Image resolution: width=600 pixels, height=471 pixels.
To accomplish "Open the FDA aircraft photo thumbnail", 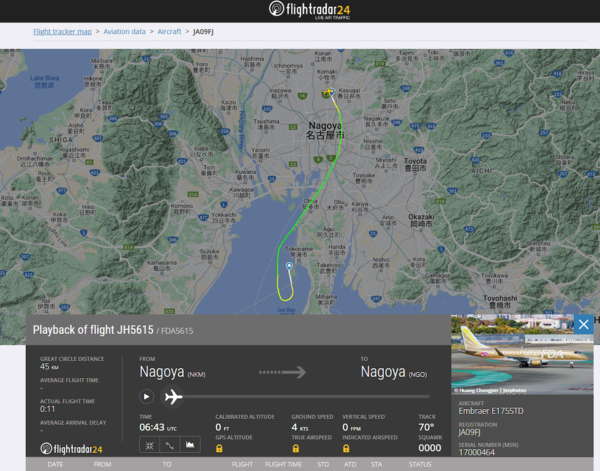I will coord(522,354).
